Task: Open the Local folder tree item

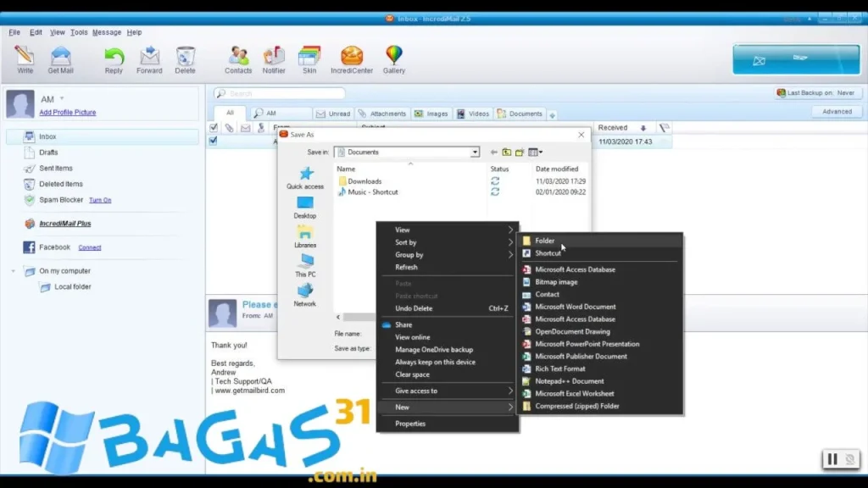Action: (x=73, y=286)
